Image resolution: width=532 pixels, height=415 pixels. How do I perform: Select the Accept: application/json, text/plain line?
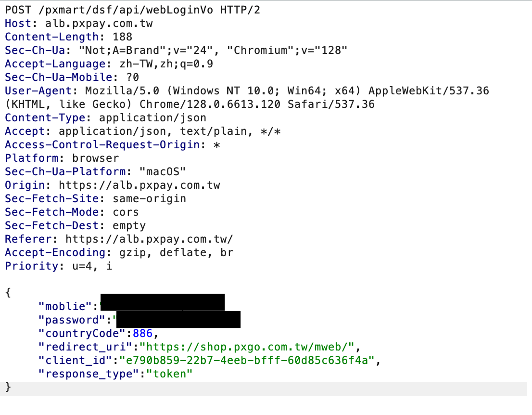(143, 131)
